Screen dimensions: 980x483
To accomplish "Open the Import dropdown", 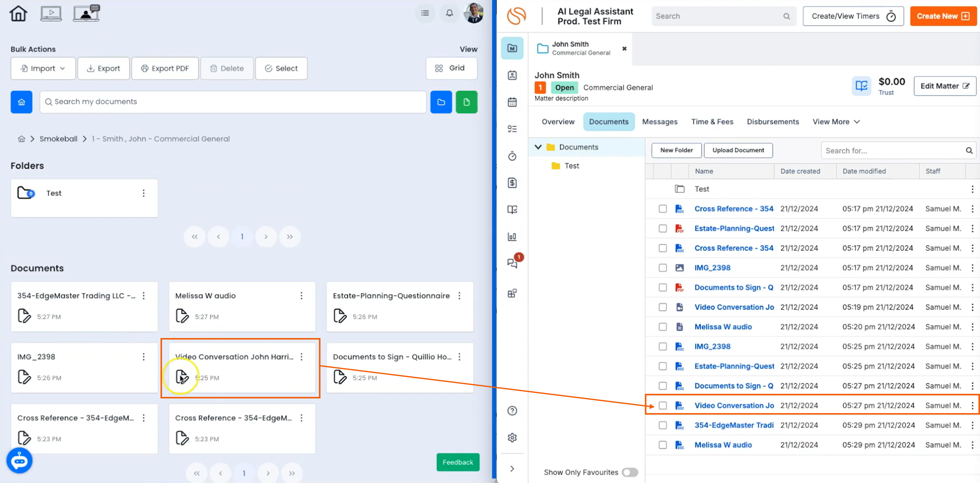I will coord(43,68).
